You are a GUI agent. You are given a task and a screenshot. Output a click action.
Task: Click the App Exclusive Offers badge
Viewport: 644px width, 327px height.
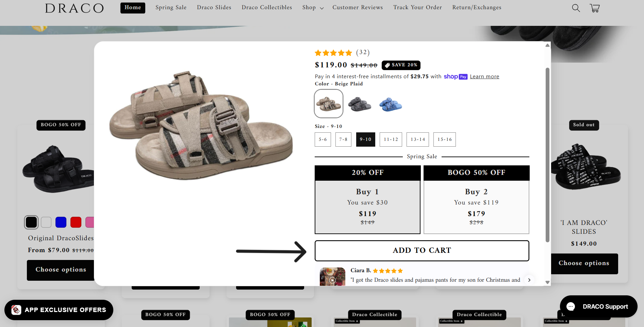tap(59, 310)
